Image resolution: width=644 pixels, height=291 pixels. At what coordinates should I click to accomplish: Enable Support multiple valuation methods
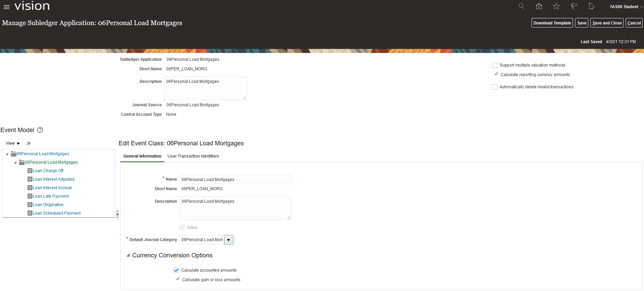pyautogui.click(x=495, y=65)
